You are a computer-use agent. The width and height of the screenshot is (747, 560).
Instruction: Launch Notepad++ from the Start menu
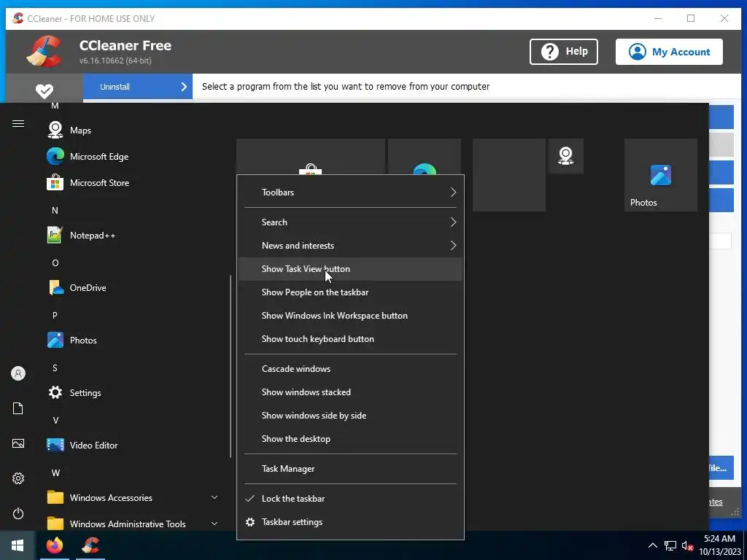80,236
